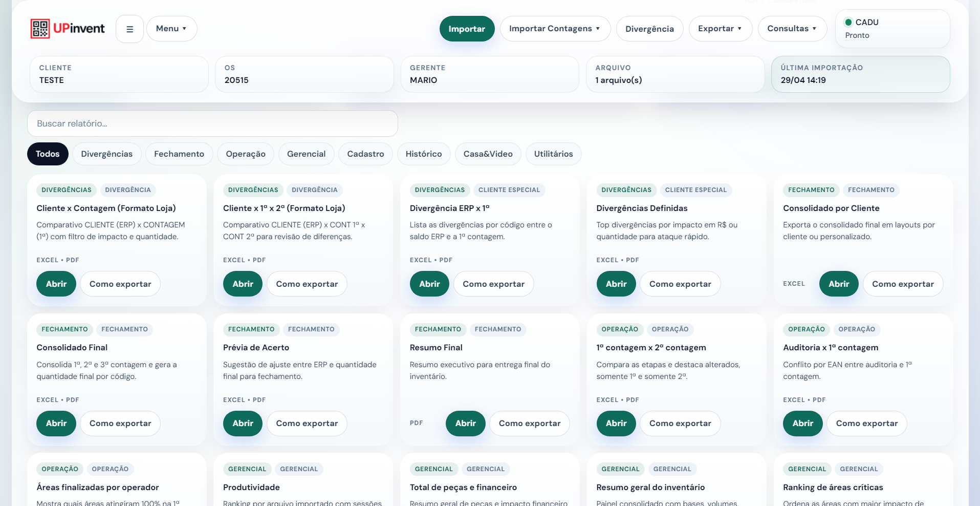Click the Produtividade card title

[x=251, y=487]
